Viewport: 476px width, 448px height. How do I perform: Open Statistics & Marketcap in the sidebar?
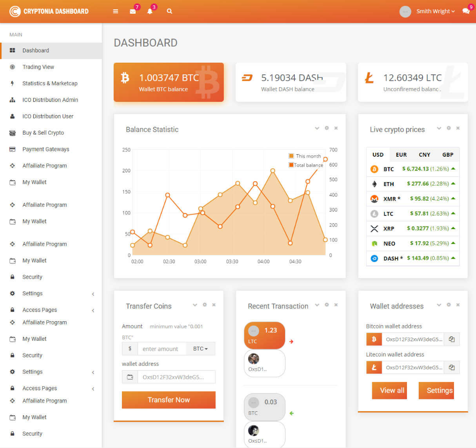(51, 83)
